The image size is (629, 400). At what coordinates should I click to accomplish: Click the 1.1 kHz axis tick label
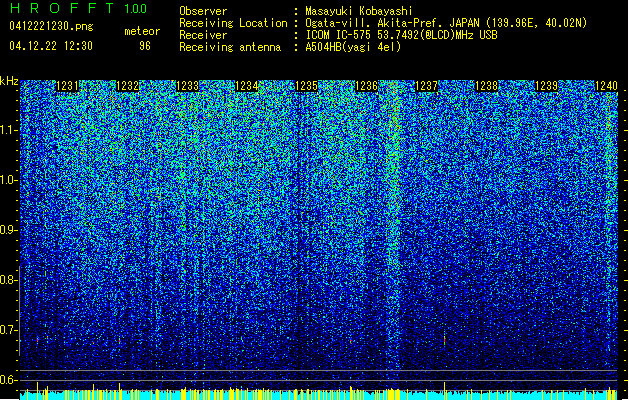click(7, 130)
